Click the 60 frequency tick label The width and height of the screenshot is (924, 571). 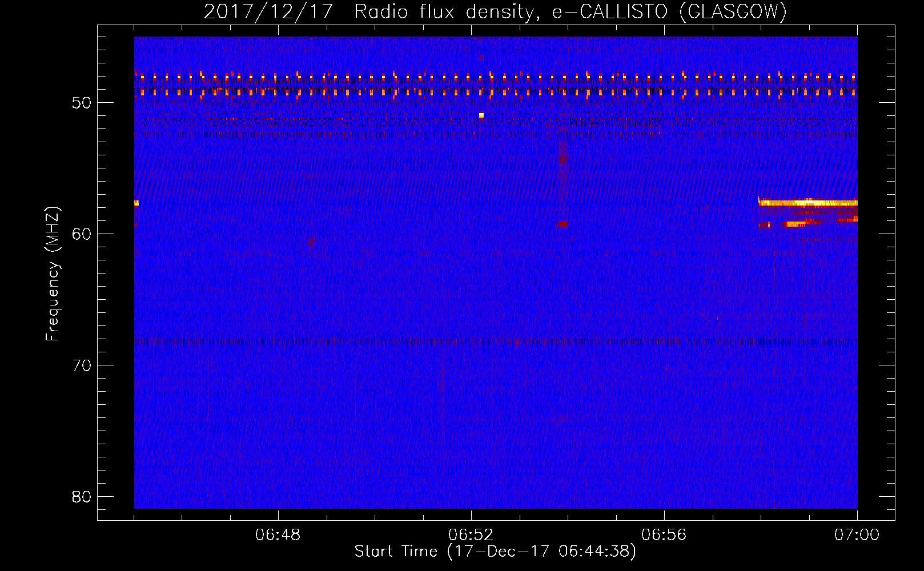coord(82,234)
